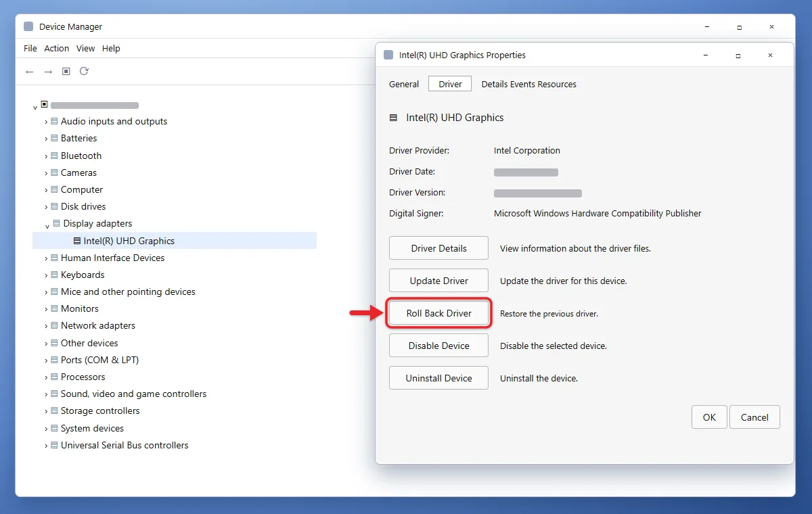Select the Batteries label in tree
The image size is (812, 514).
79,139
